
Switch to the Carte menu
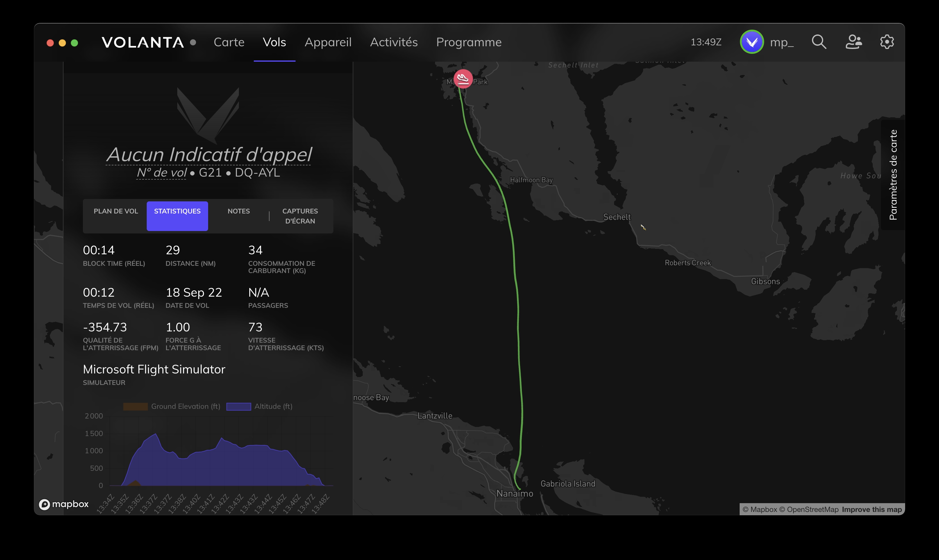[x=229, y=42]
